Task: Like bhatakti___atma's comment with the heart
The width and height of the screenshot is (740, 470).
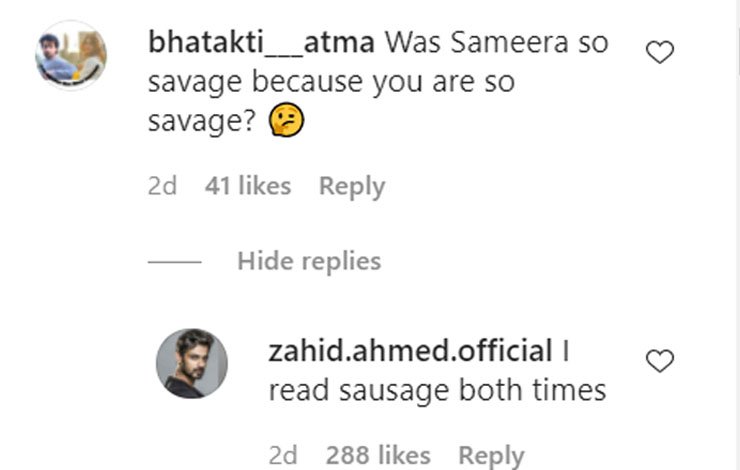Action: click(660, 53)
